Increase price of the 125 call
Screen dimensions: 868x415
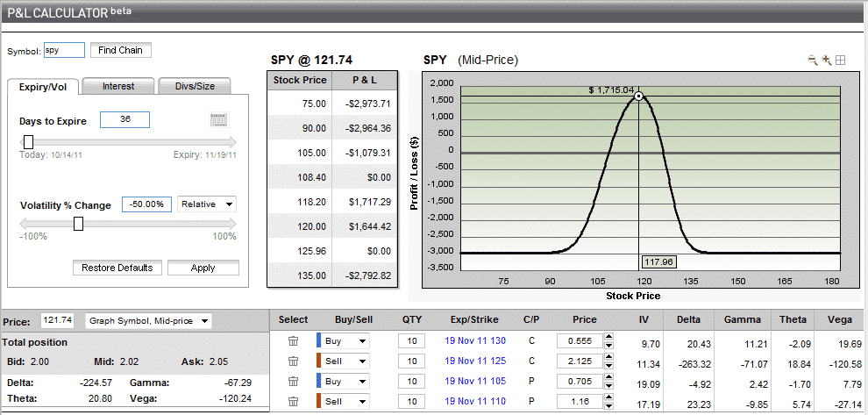click(609, 357)
